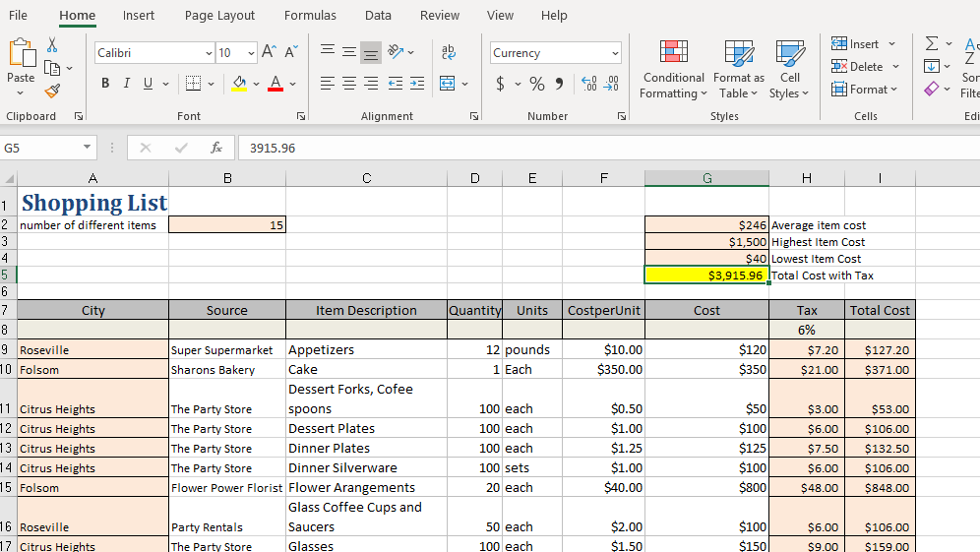Screen dimensions: 980x552
Task: Open Conditional Formatting menu
Action: click(x=673, y=69)
